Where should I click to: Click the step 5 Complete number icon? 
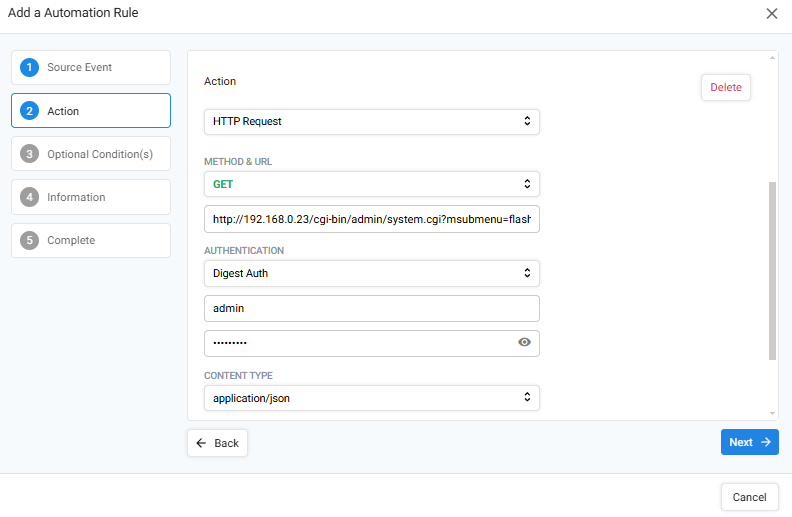[x=29, y=240]
